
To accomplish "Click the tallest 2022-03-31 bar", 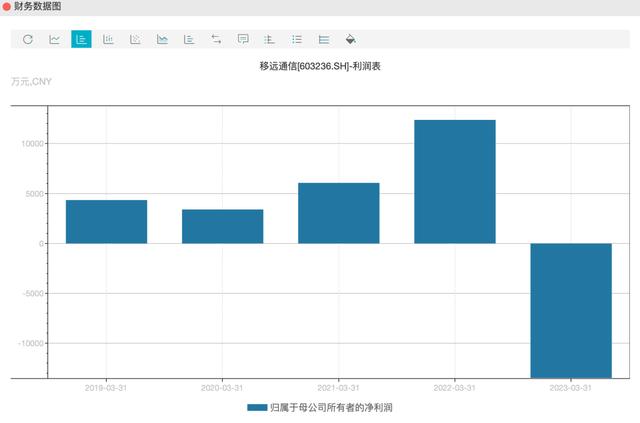I will click(455, 182).
